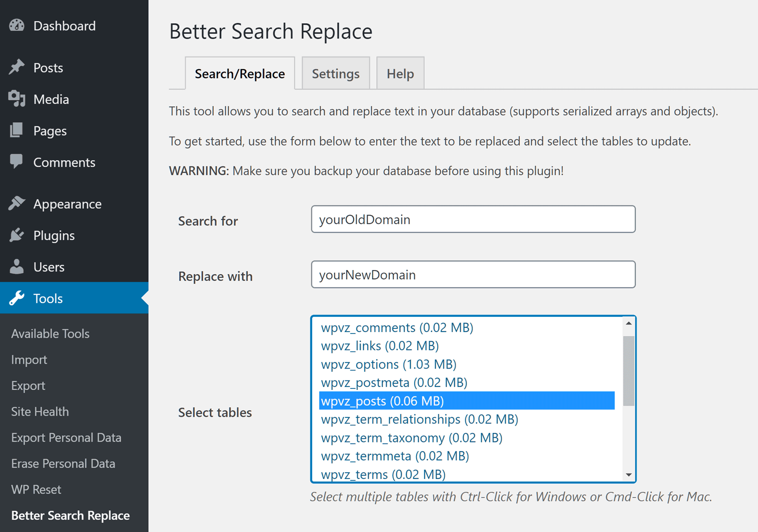Switch to the Search/Replace tab

tap(240, 73)
